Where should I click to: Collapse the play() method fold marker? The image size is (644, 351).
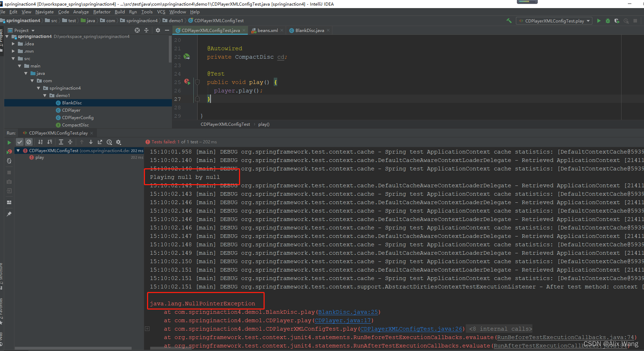pos(198,82)
